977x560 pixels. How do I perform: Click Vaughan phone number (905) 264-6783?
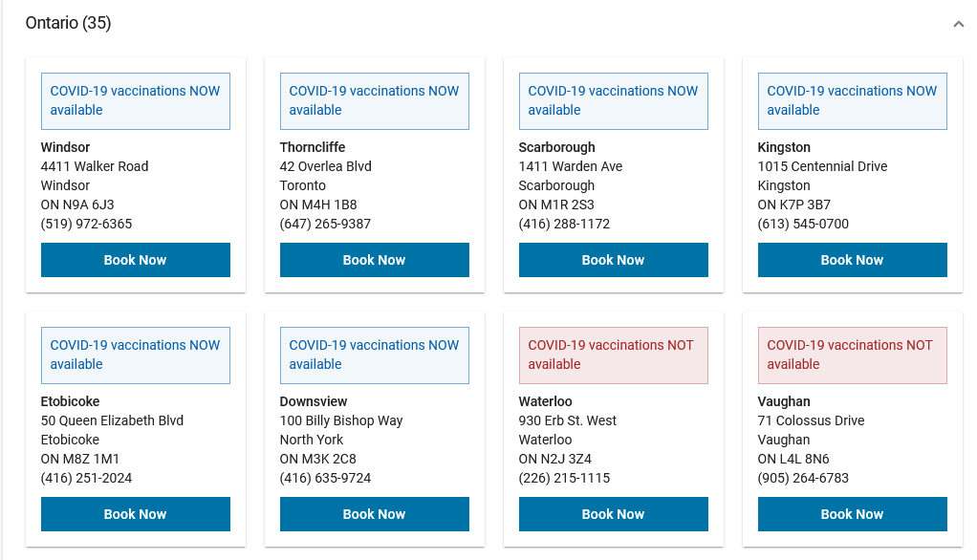tap(803, 478)
